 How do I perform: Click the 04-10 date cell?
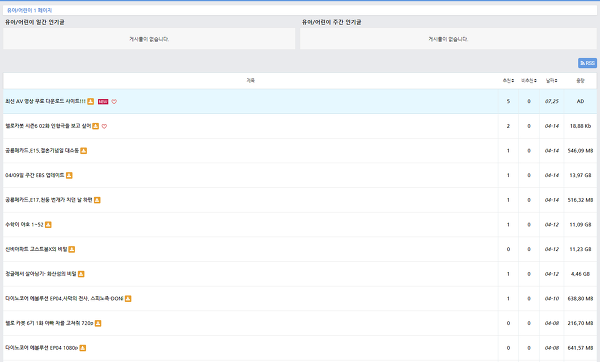click(x=551, y=298)
